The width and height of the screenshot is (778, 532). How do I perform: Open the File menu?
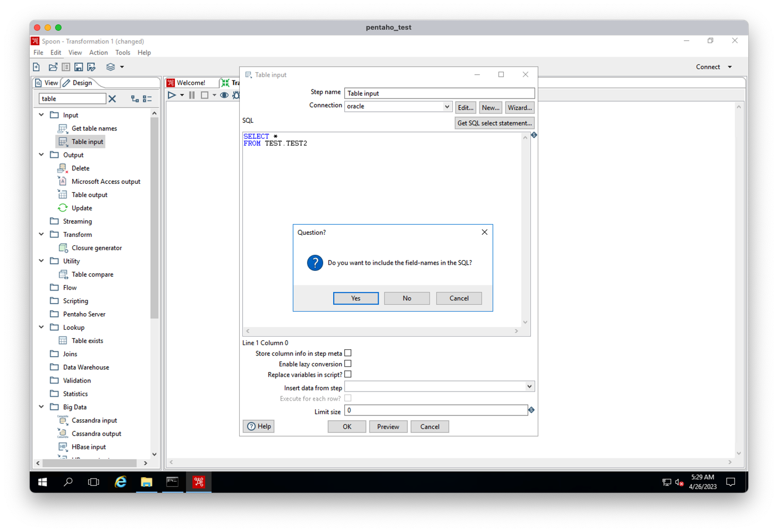(38, 52)
